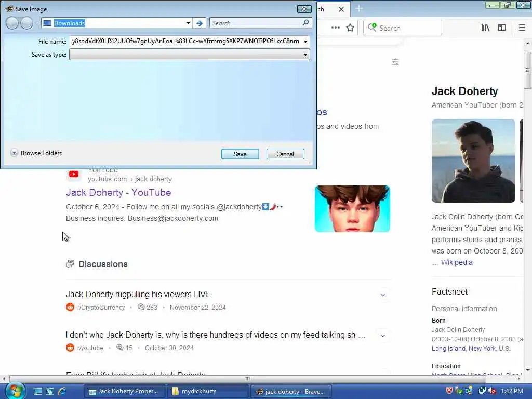Open search filter settings sliders icon
The image size is (532, 399).
[x=395, y=62]
